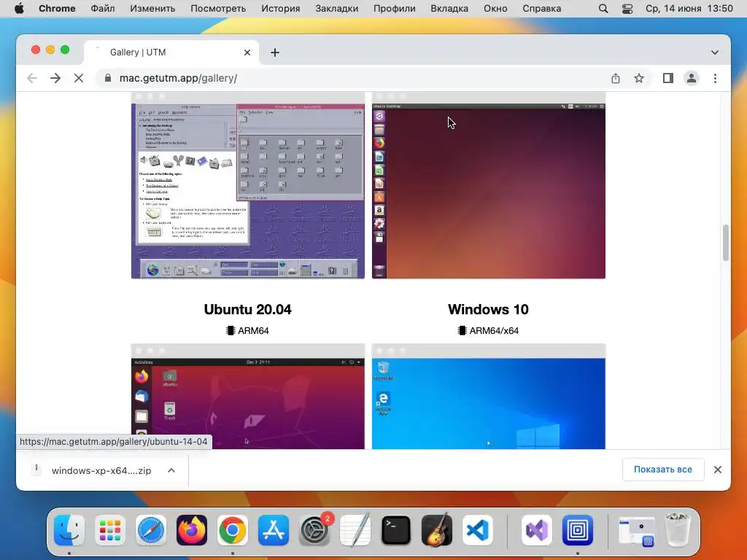
Task: Click the date and time in menu bar
Action: click(689, 9)
